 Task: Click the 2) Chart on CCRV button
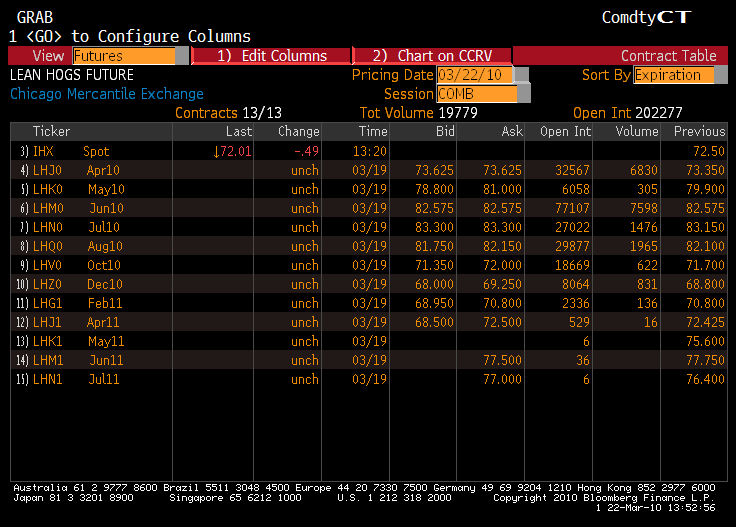432,56
